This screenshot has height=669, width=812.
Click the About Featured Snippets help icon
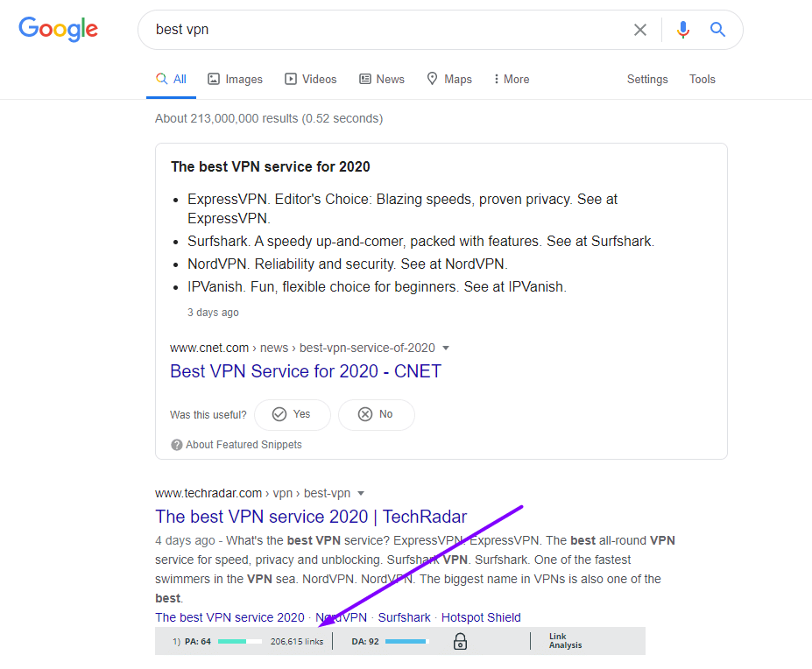(177, 445)
